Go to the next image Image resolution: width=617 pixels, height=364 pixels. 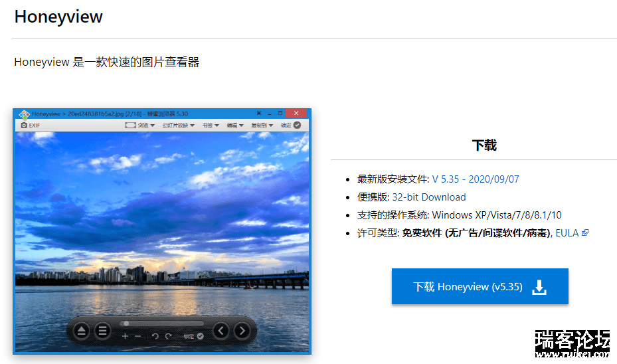click(x=242, y=331)
